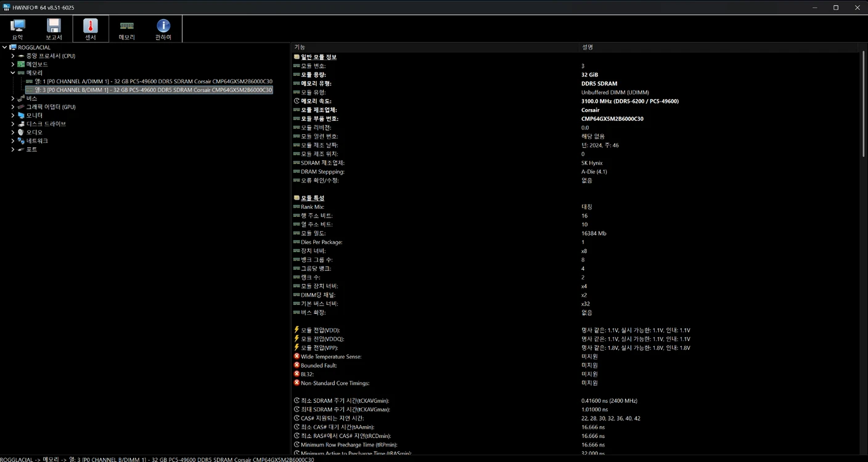Click the DRAM Steppping row label
Screen dimensions: 868x462
[322, 171]
